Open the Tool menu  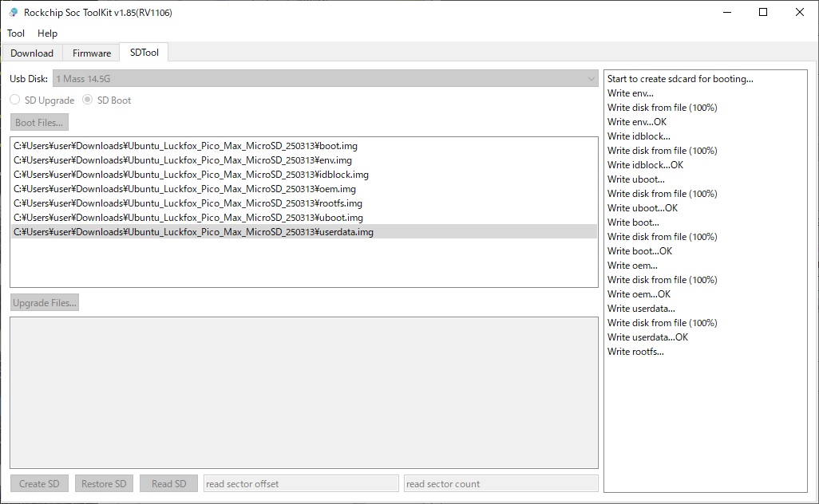16,33
